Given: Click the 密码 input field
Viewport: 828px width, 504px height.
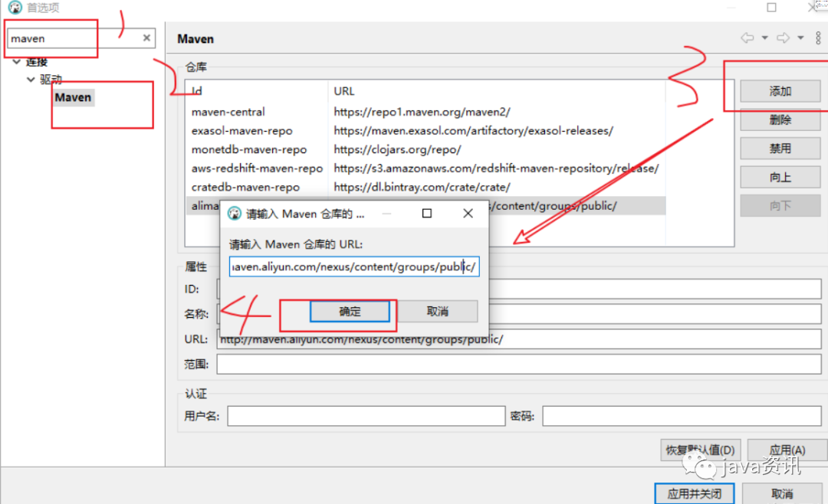Looking at the screenshot, I should click(x=682, y=416).
